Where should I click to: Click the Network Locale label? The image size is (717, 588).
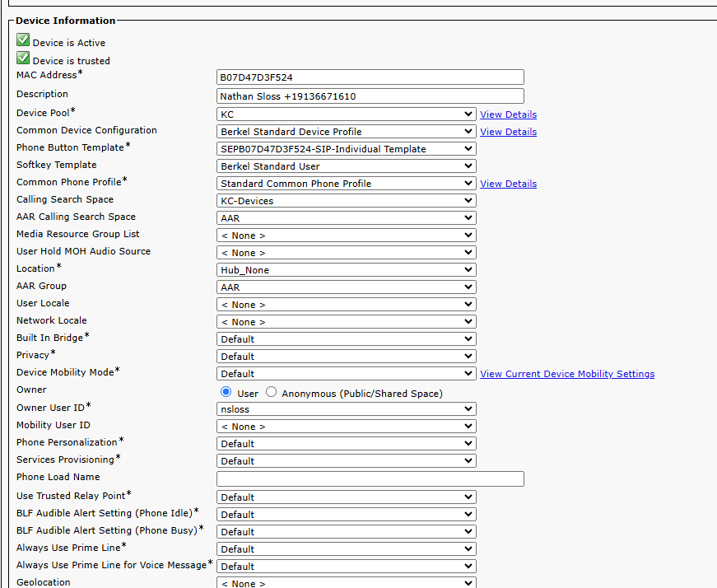(x=52, y=320)
